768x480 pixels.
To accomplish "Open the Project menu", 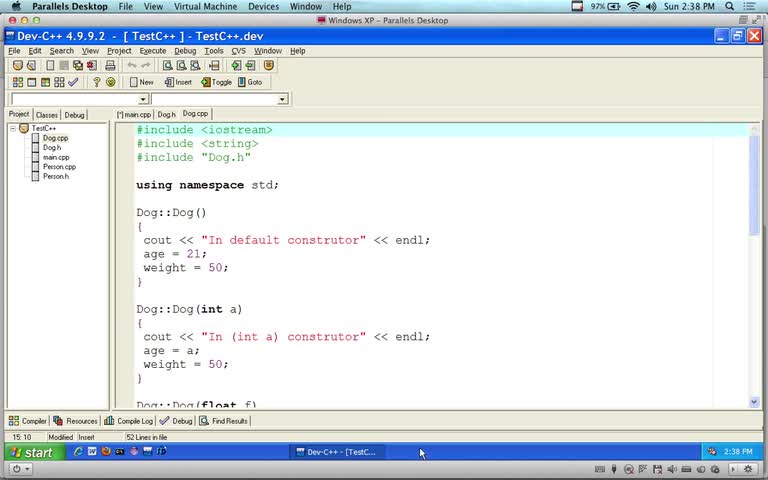I will pos(119,51).
